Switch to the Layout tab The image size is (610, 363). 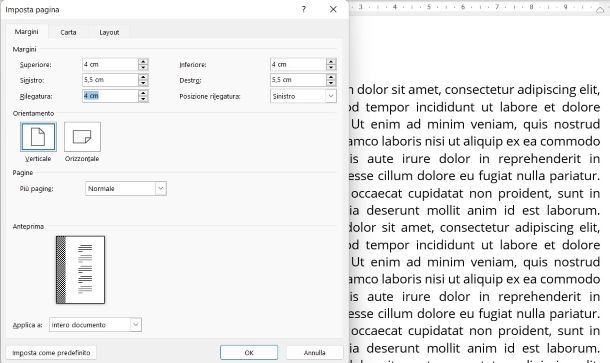(x=109, y=32)
